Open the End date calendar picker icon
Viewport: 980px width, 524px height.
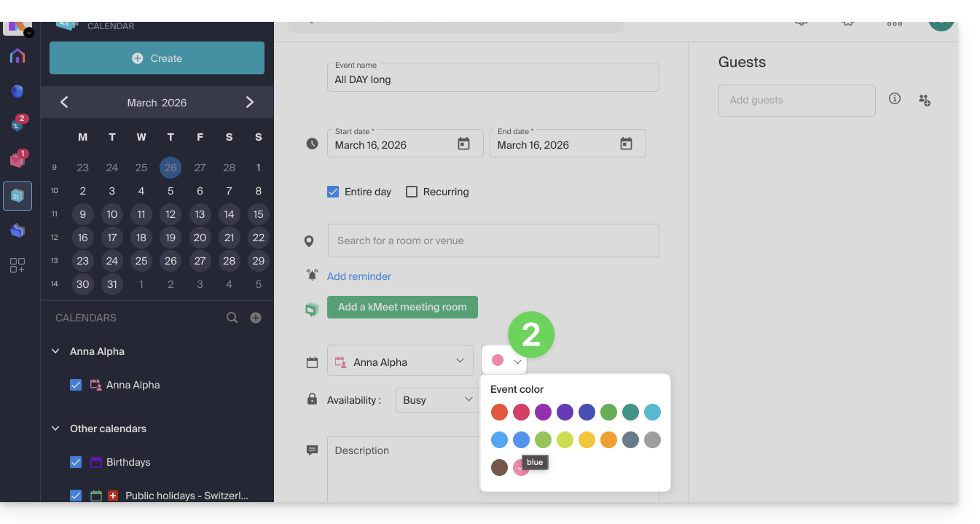626,144
